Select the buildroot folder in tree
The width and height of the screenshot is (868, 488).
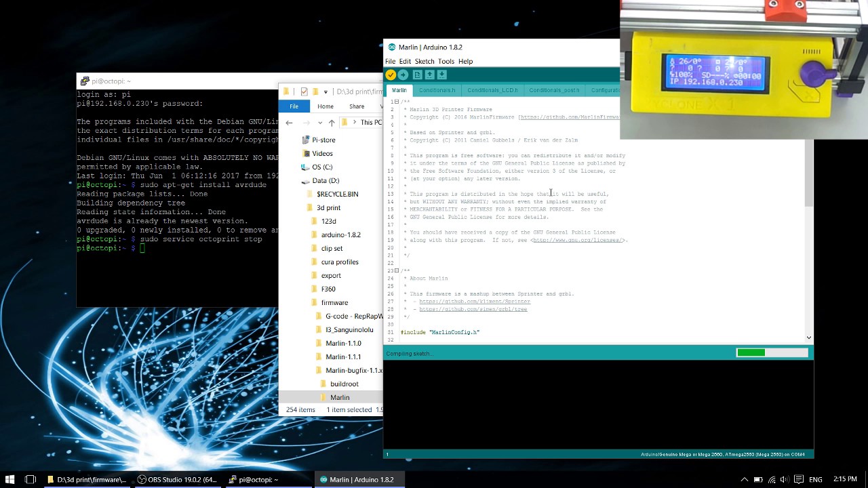tap(344, 384)
